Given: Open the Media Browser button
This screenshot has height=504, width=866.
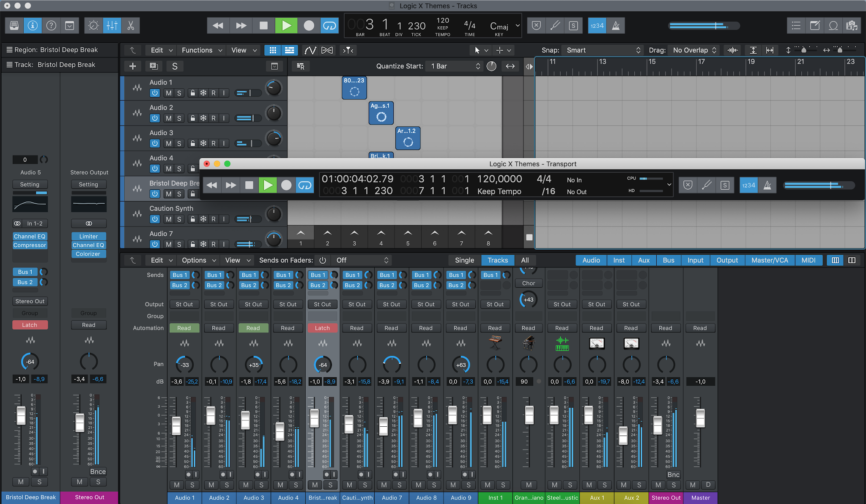Looking at the screenshot, I should [852, 26].
